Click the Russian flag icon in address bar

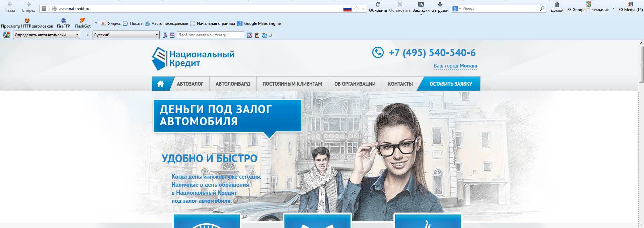(347, 9)
